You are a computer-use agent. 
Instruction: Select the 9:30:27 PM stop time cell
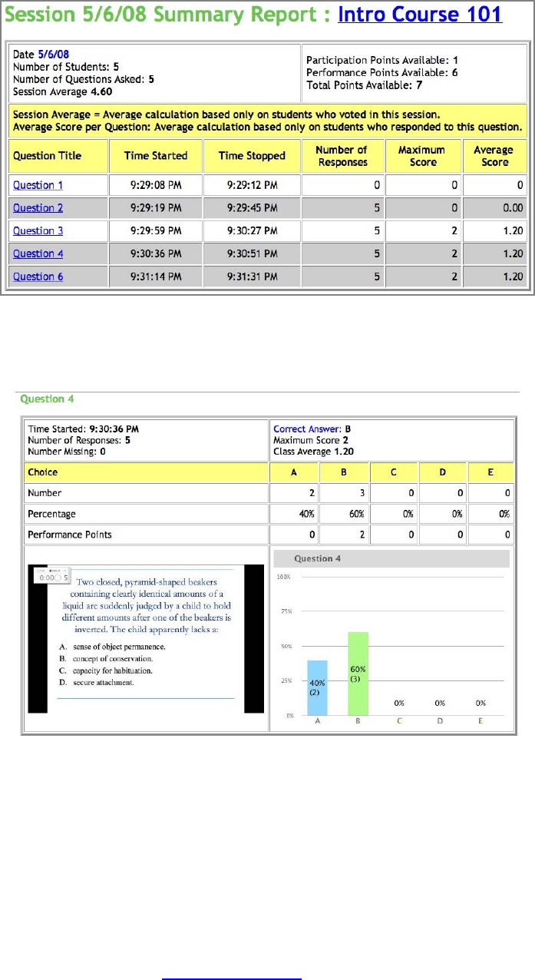point(252,231)
